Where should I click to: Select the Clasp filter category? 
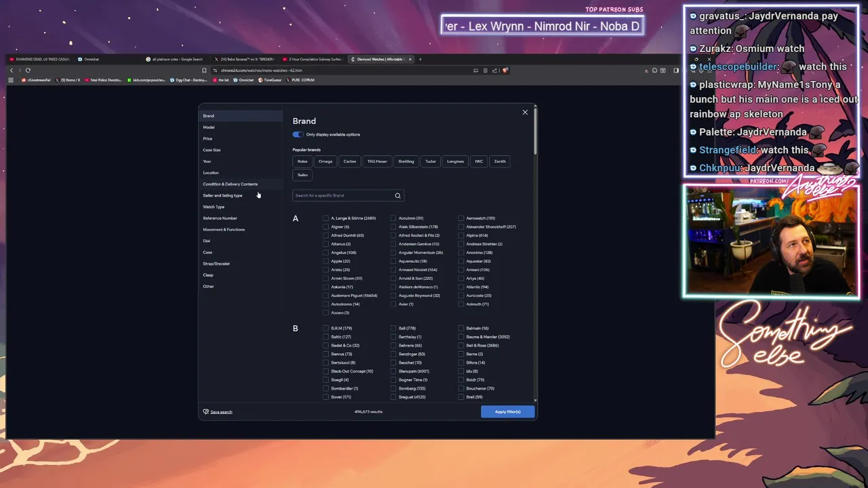[241, 275]
